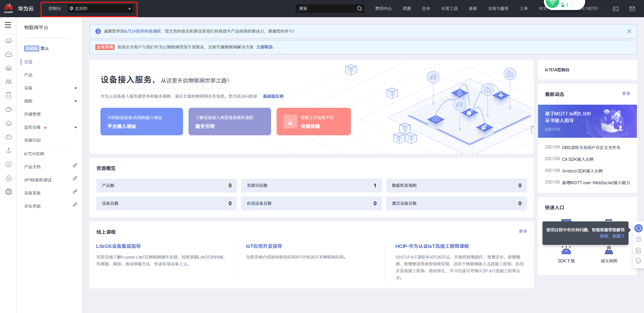Screen dimensions: 644x313
Task: Click the note feedback icon on right edge
Action: (638, 250)
